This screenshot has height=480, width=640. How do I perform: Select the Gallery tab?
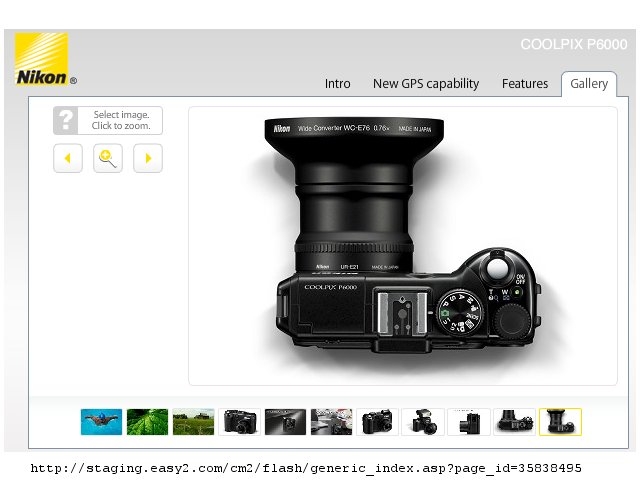click(589, 84)
